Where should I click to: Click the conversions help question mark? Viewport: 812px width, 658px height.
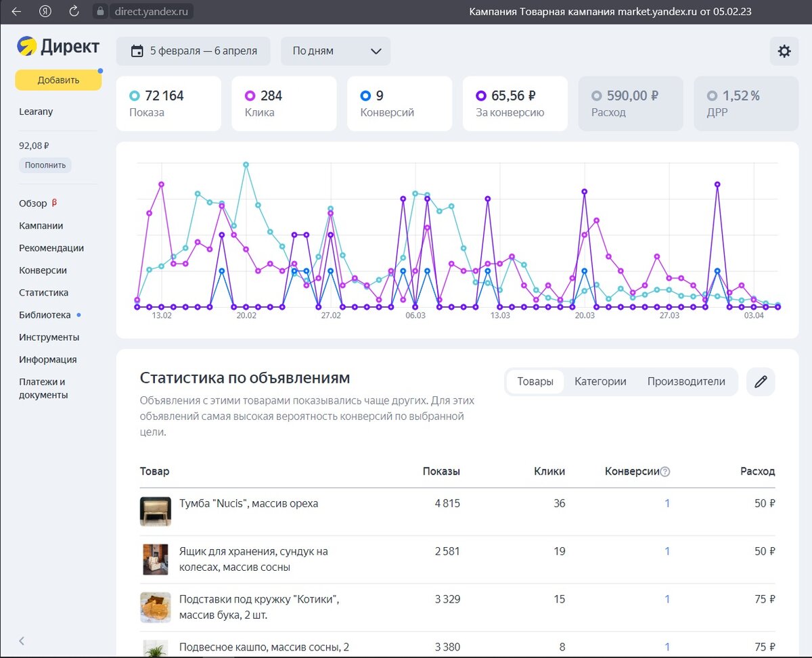pyautogui.click(x=665, y=472)
